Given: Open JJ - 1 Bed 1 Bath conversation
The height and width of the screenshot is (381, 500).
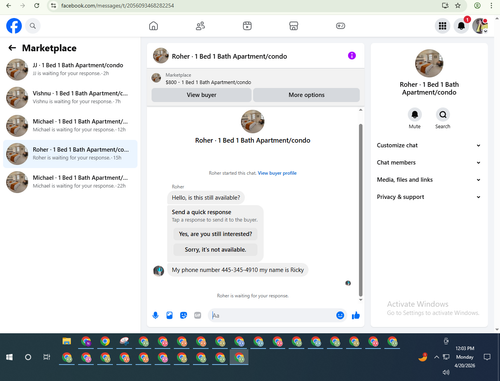Looking at the screenshot, I should pyautogui.click(x=70, y=69).
